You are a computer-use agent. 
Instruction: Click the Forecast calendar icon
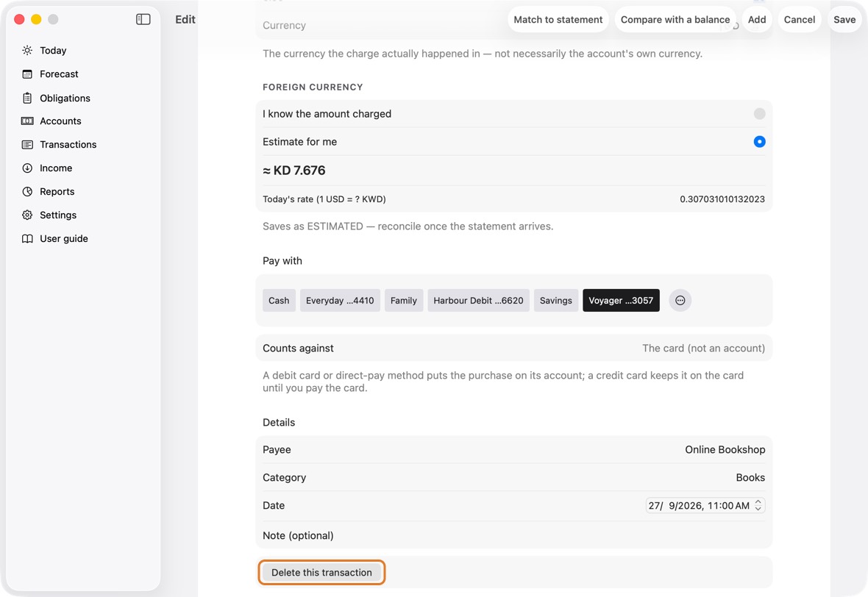27,74
